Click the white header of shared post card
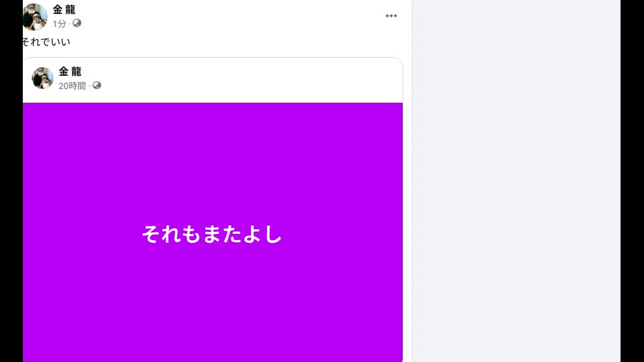 [x=246, y=80]
